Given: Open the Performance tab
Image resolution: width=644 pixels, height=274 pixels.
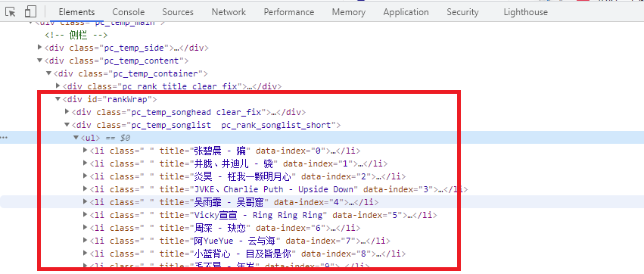Looking at the screenshot, I should 289,12.
